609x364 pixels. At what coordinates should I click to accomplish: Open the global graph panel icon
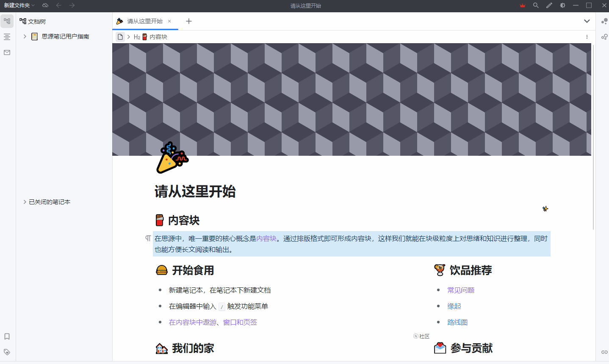coord(604,37)
